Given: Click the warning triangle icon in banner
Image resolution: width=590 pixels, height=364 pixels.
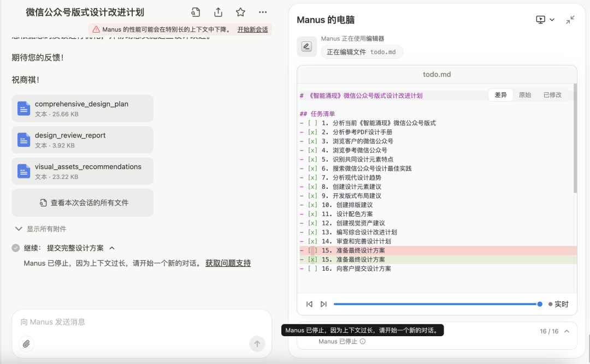Looking at the screenshot, I should tap(96, 29).
